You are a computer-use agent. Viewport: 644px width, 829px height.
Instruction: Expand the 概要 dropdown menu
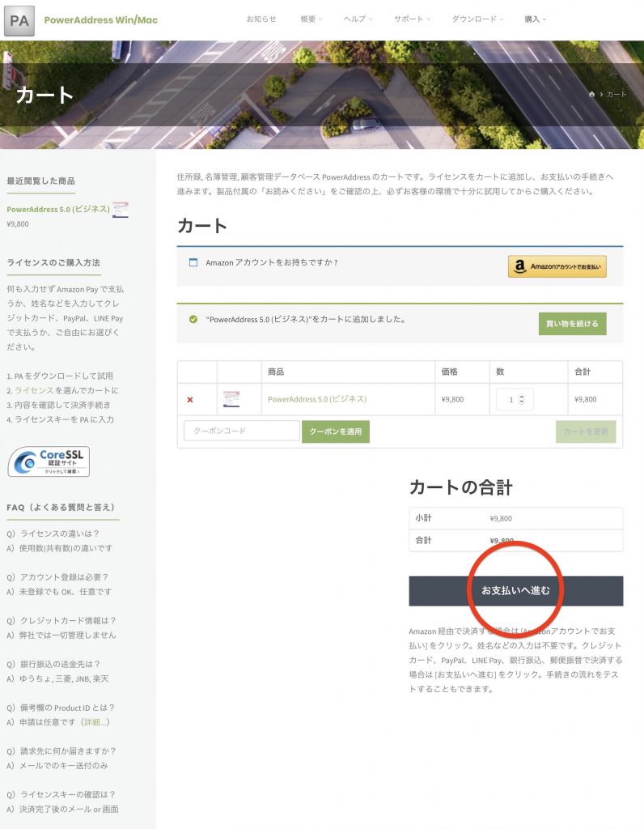coord(311,19)
